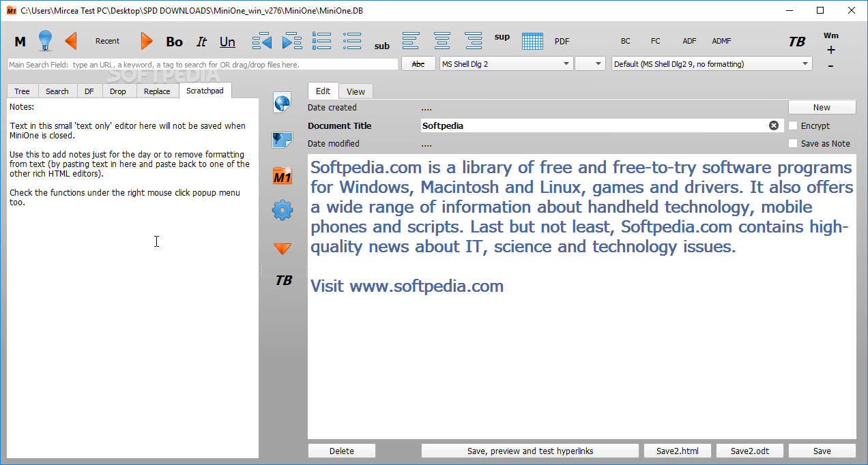Center align text
868x465 pixels.
(442, 40)
